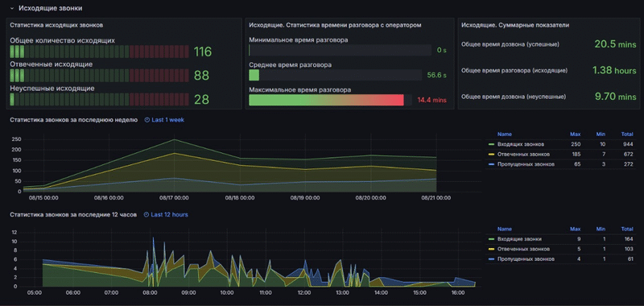Toggle the Входящих звонков series in weekly legend
The width and height of the screenshot is (644, 306).
tap(521, 144)
